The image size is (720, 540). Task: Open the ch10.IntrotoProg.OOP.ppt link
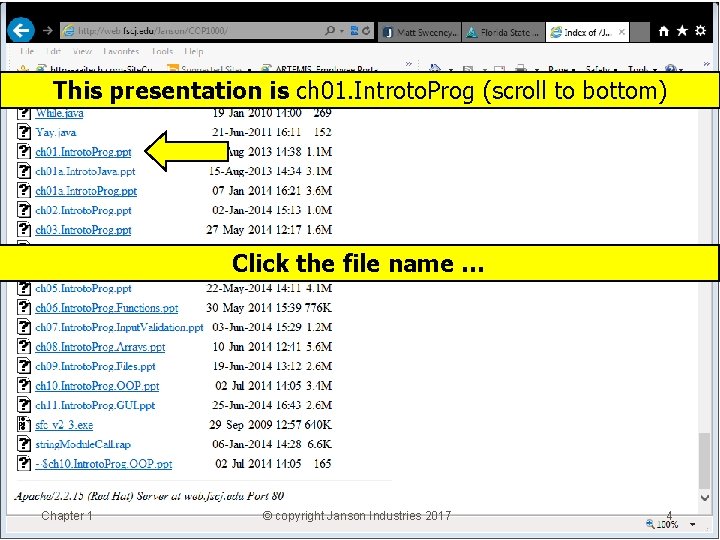tap(97, 386)
